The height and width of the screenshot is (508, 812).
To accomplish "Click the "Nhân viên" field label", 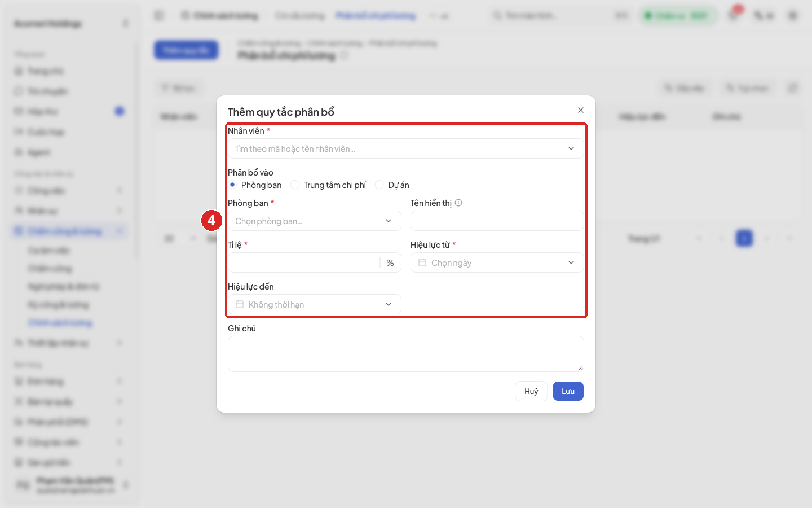I will [x=246, y=131].
